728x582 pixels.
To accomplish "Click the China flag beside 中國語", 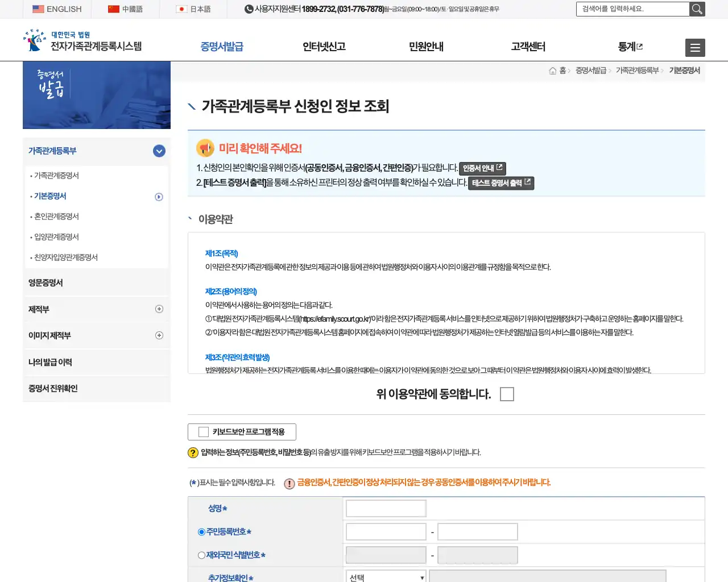I will [x=112, y=9].
